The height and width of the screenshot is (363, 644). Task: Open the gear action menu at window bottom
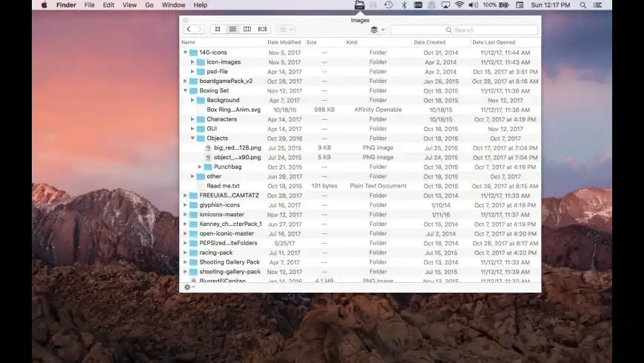(x=189, y=287)
